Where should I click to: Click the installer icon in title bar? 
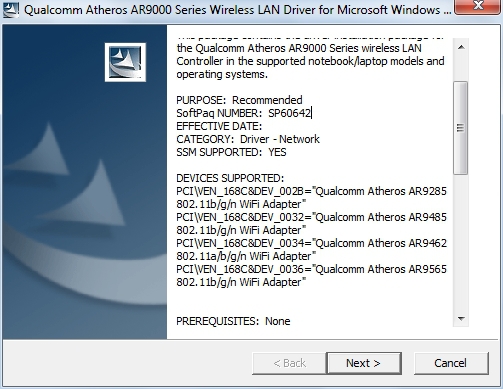pyautogui.click(x=11, y=10)
